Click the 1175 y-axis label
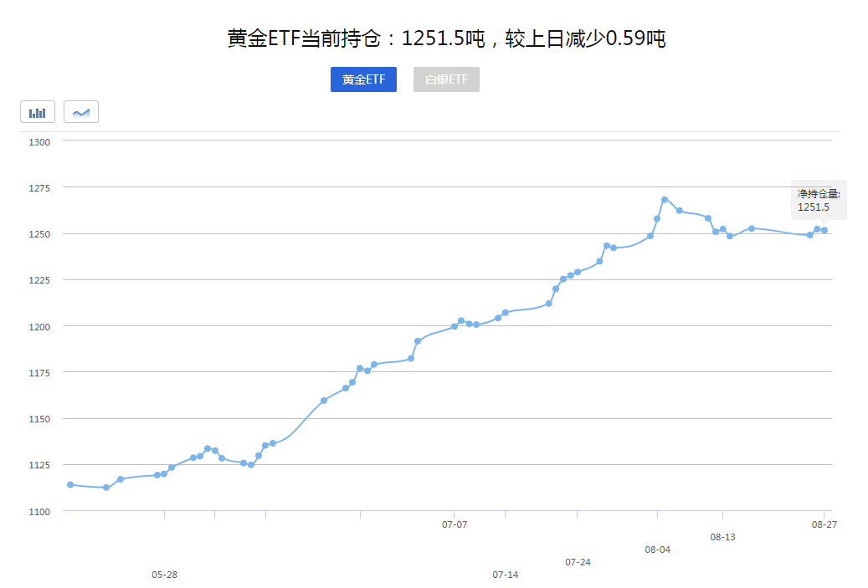 [x=39, y=373]
